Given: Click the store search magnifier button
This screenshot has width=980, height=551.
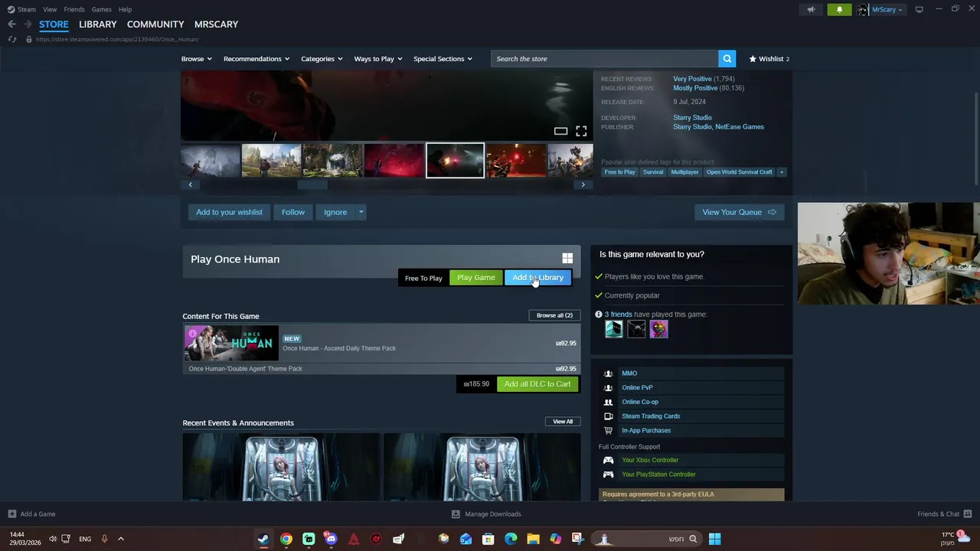Looking at the screenshot, I should click(727, 59).
